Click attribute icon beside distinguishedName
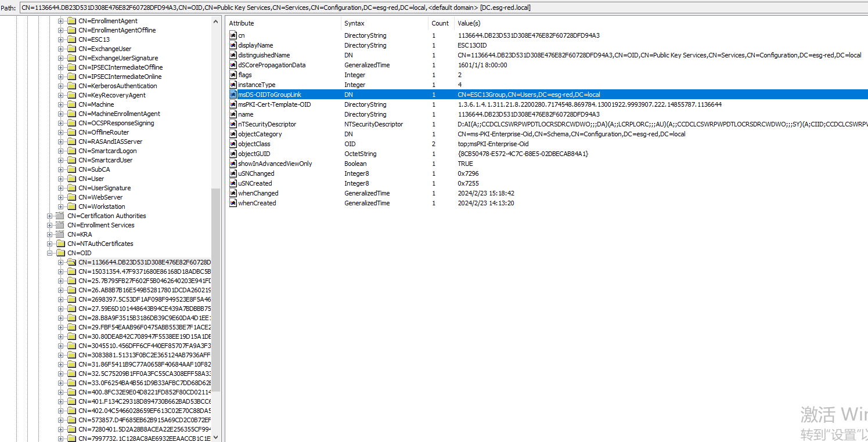The image size is (868, 442). click(x=233, y=55)
